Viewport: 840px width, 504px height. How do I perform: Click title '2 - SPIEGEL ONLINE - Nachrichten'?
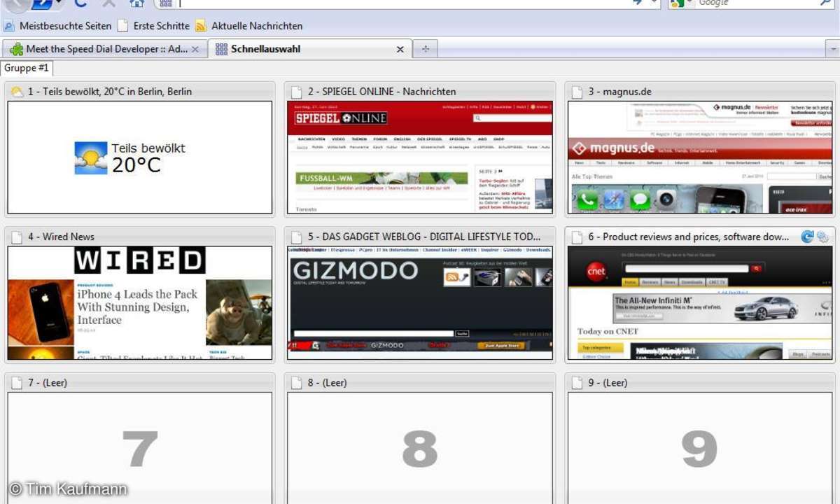coord(382,92)
